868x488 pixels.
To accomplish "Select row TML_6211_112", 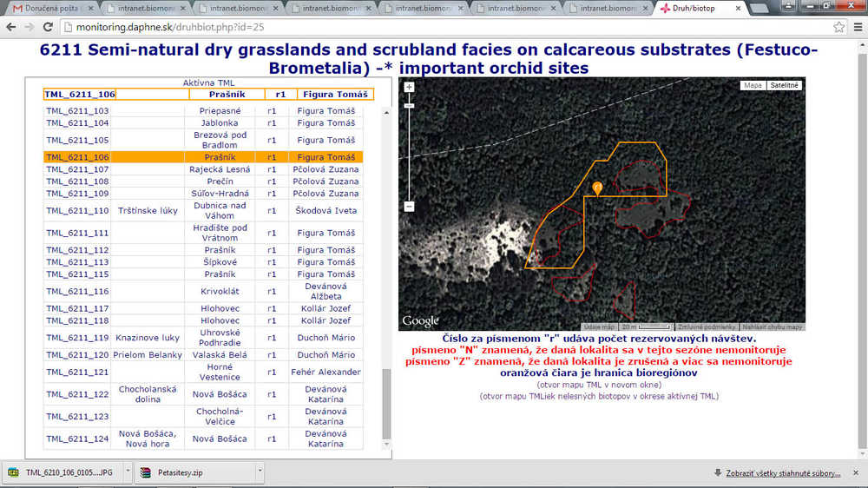I will click(202, 250).
